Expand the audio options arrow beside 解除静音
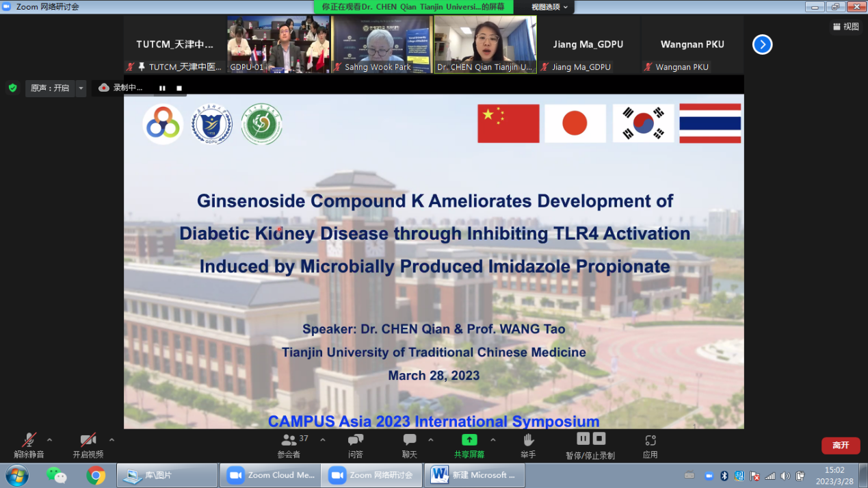 [49, 439]
